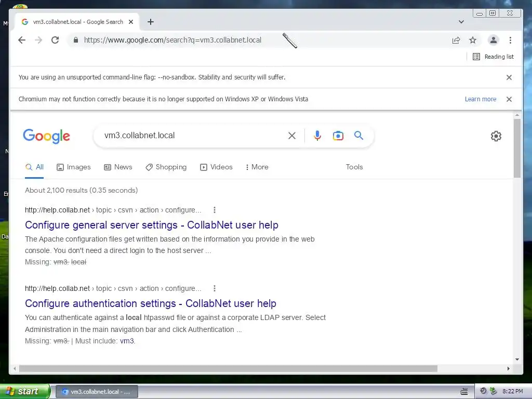Bookmark this page with the star
This screenshot has height=399, width=532.
(473, 41)
